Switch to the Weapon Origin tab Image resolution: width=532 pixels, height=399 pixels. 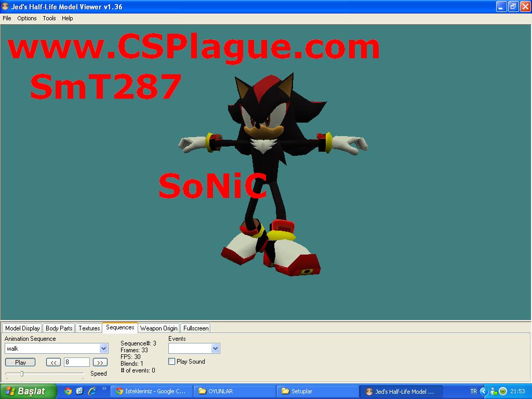158,328
